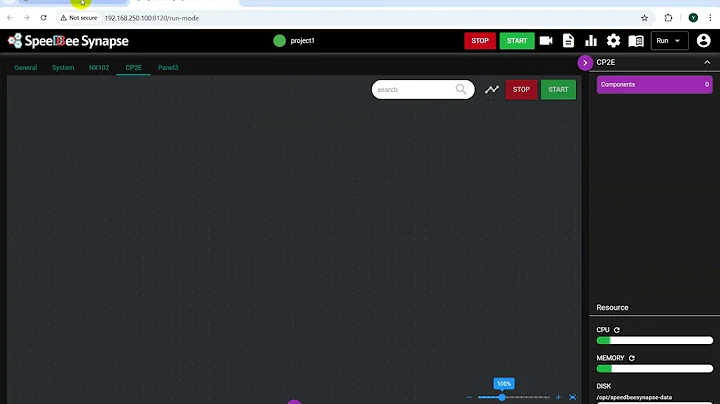Click the /opt/speedbeesynapse-data disk path
Screen dimensions: 720x404
point(634,398)
